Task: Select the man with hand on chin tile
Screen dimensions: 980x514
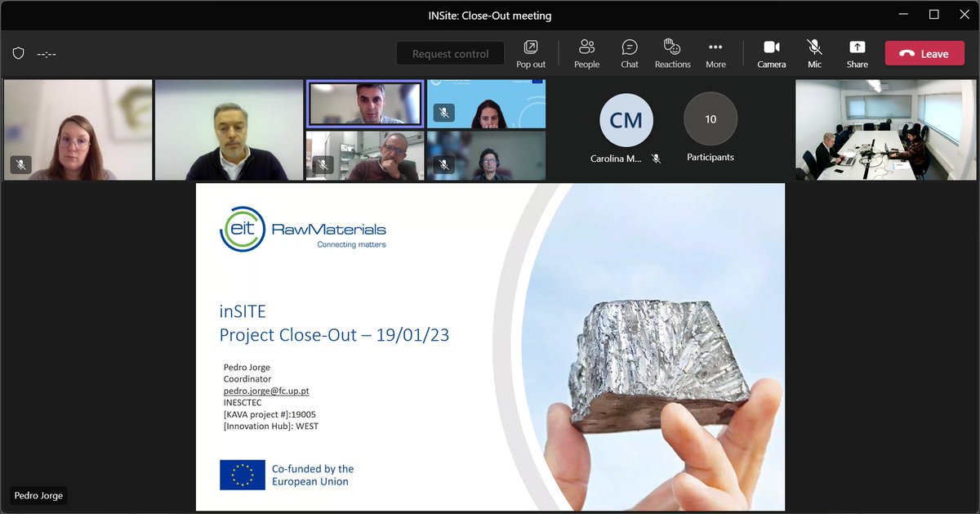Action: click(x=365, y=155)
